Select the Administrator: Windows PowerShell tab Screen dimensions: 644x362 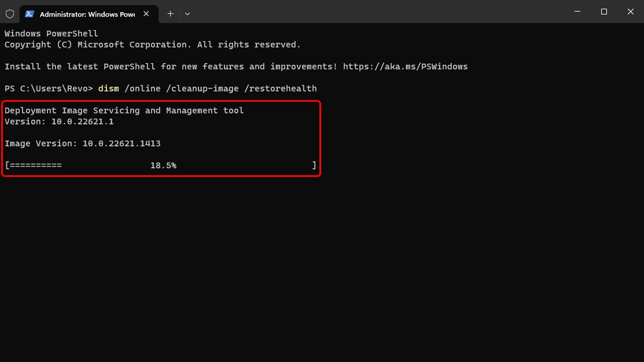[x=87, y=14]
